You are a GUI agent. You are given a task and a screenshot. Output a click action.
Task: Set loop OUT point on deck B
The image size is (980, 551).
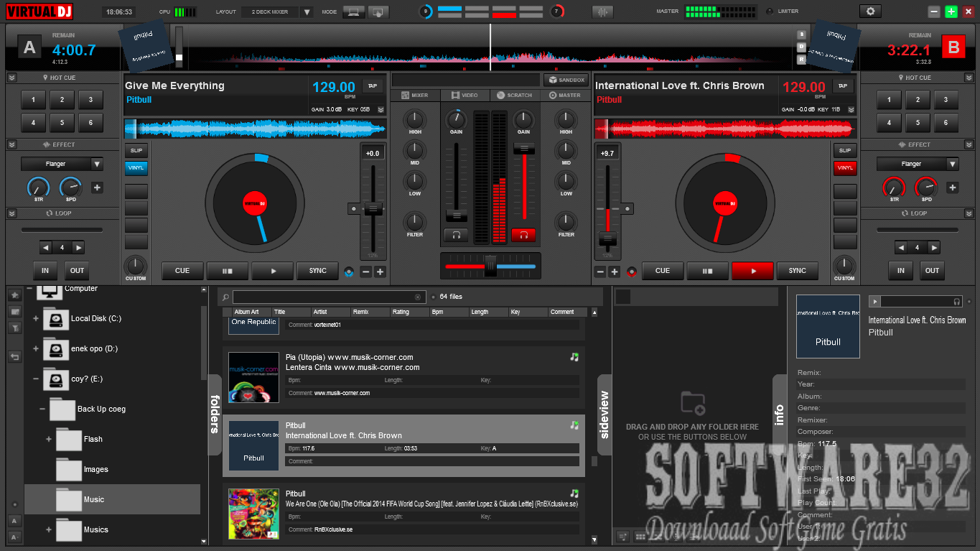[x=932, y=271]
